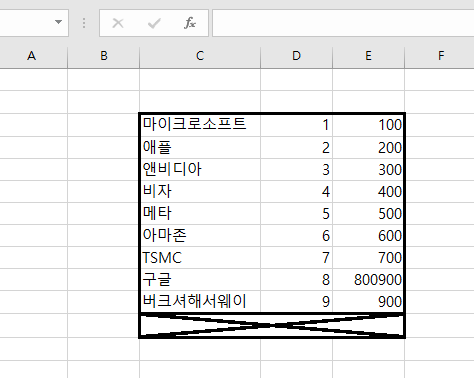This screenshot has height=378, width=474.
Task: Click the cell with value 5 in 메타 row
Action: coord(296,213)
